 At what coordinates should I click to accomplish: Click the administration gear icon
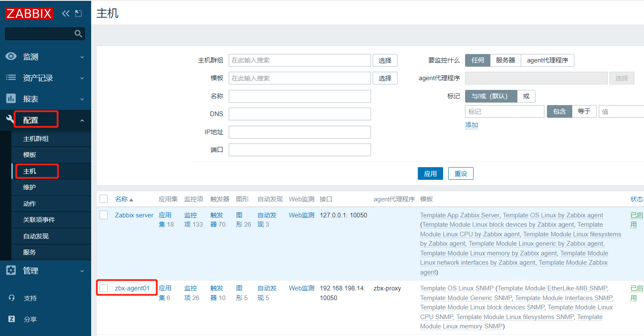(11, 270)
